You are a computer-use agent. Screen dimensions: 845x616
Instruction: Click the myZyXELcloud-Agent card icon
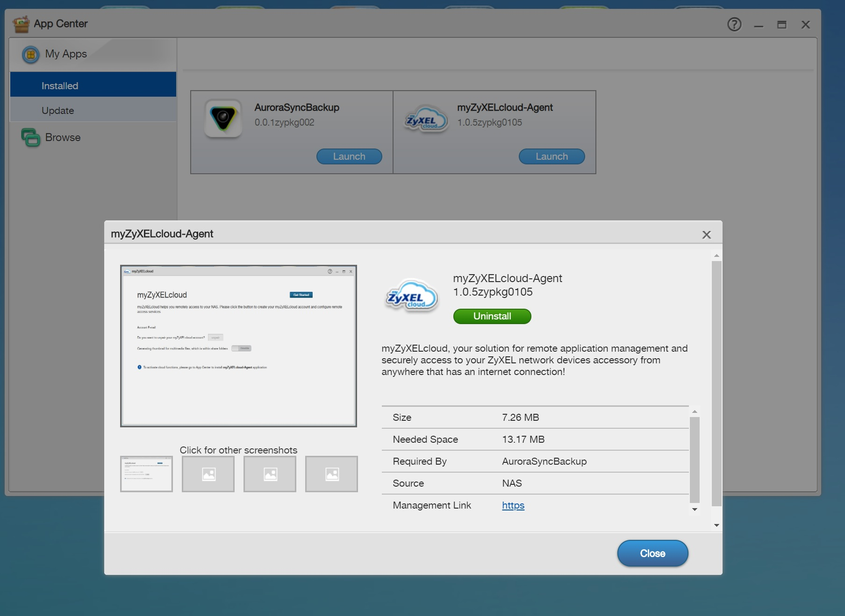(x=426, y=119)
